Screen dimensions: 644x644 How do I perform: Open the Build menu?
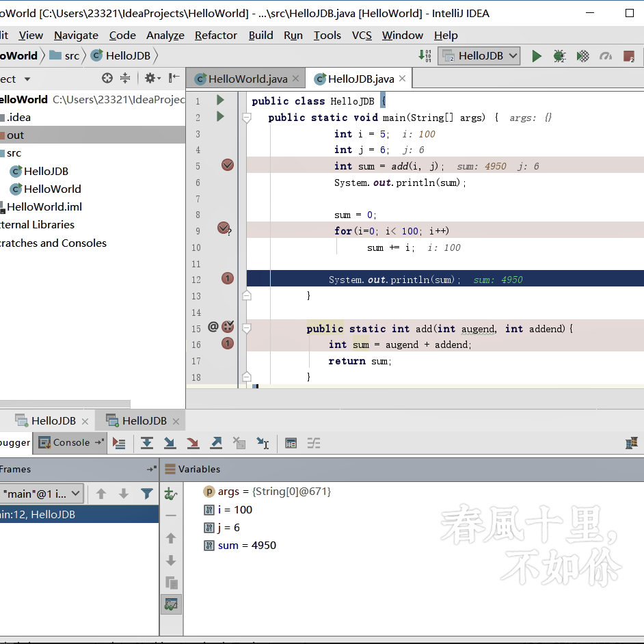(260, 36)
